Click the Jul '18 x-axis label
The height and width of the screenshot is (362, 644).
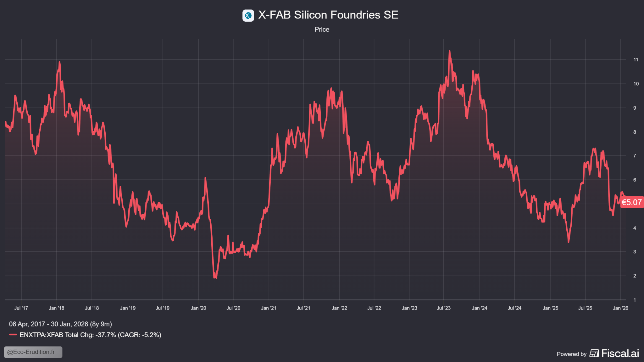(92, 308)
